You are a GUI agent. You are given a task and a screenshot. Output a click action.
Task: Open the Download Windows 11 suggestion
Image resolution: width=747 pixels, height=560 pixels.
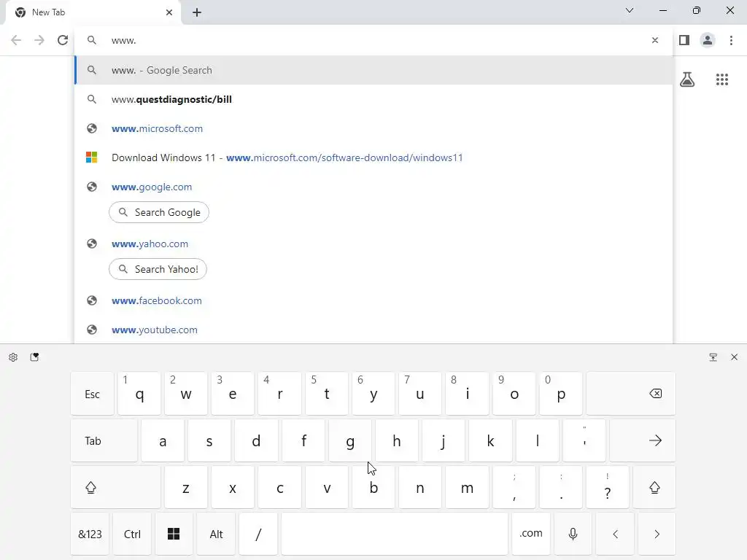coord(374,157)
